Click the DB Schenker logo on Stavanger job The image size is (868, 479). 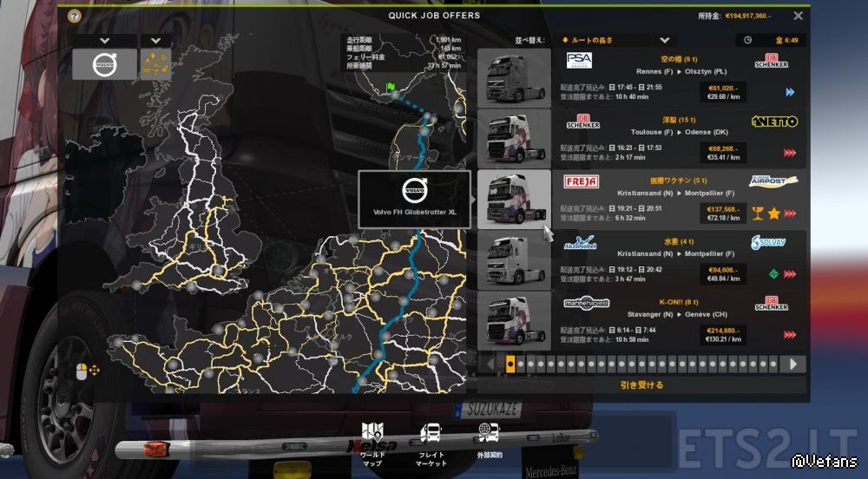(x=771, y=304)
